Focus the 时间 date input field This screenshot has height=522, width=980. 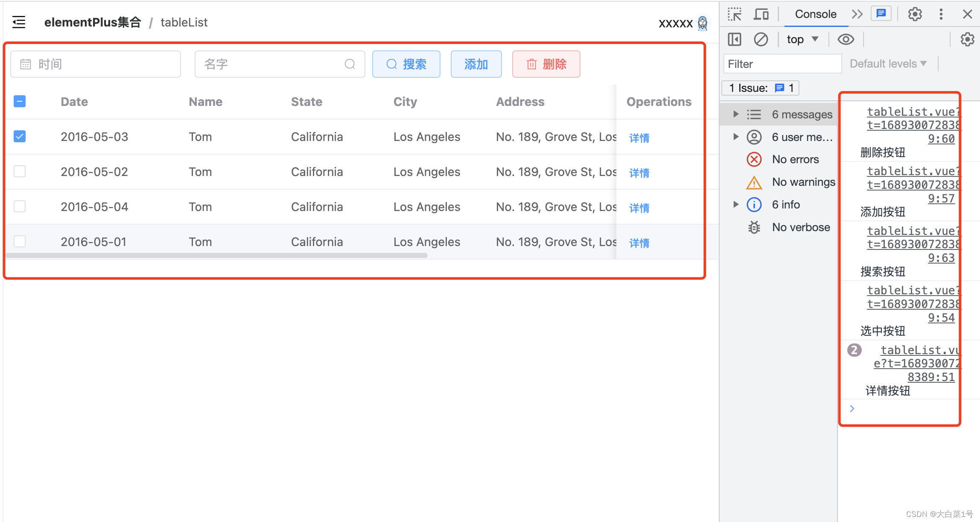click(x=96, y=64)
